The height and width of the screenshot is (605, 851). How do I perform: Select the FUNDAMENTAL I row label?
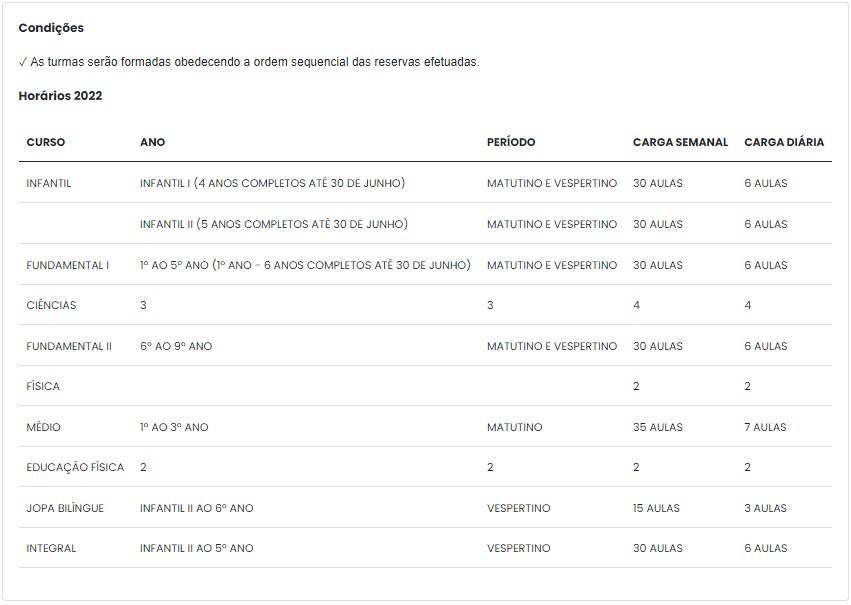(x=67, y=265)
